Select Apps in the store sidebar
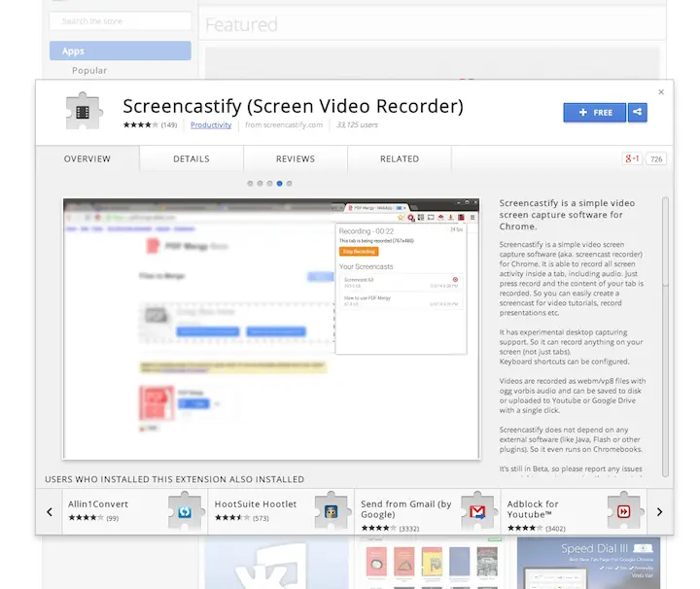Image resolution: width=700 pixels, height=589 pixels. [x=121, y=51]
